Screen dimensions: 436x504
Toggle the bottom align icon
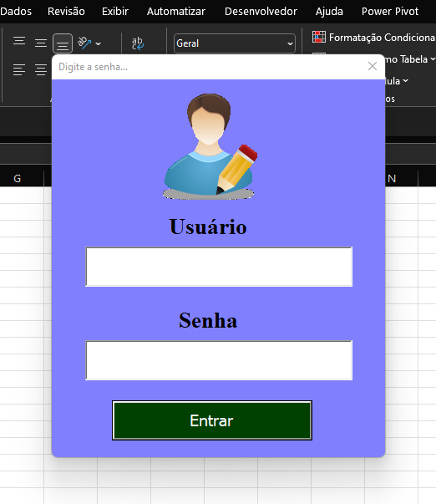[x=63, y=43]
